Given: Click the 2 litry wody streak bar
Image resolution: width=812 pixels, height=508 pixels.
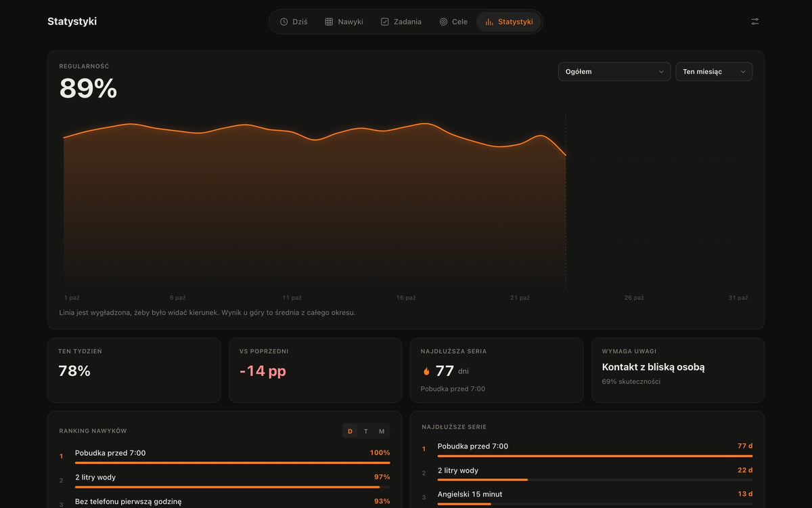Looking at the screenshot, I should click(595, 480).
